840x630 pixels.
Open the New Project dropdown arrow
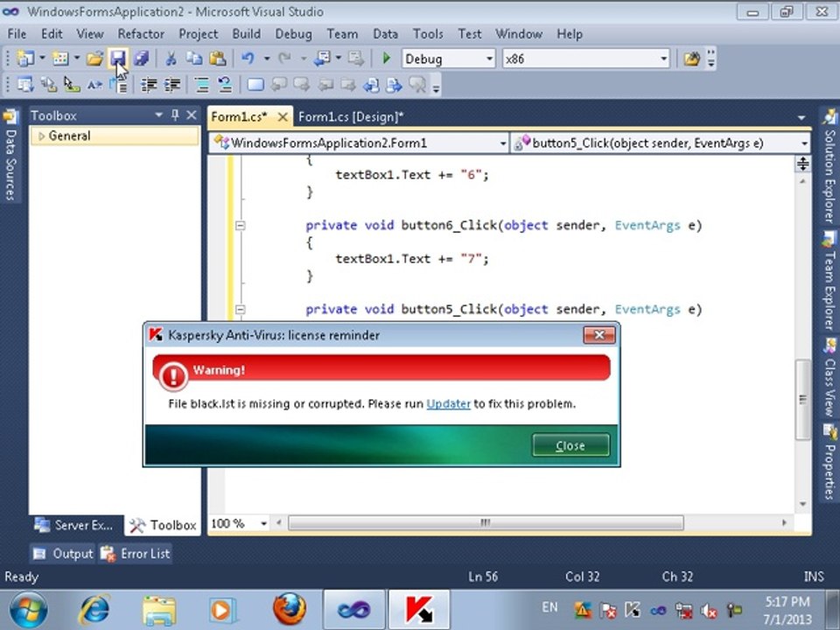(42, 59)
